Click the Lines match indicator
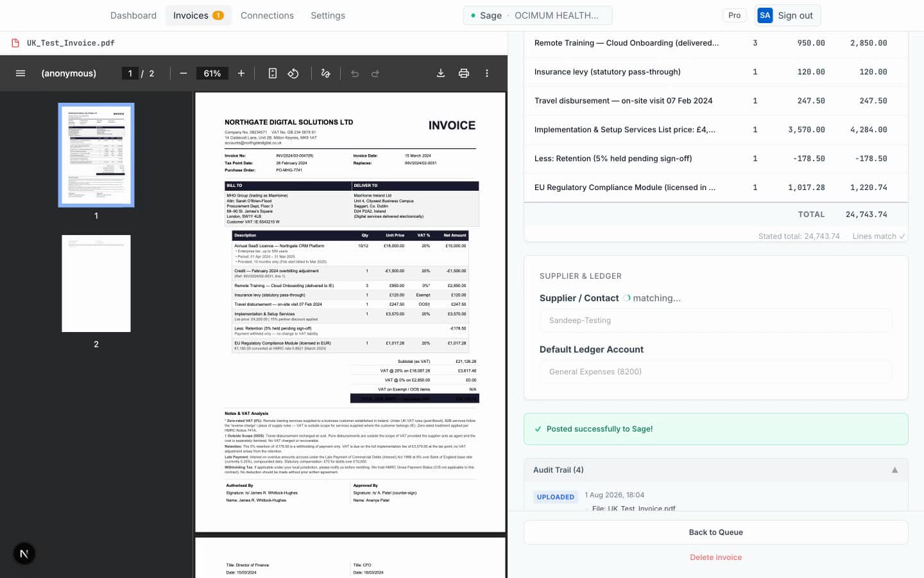Image resolution: width=924 pixels, height=578 pixels. click(878, 236)
